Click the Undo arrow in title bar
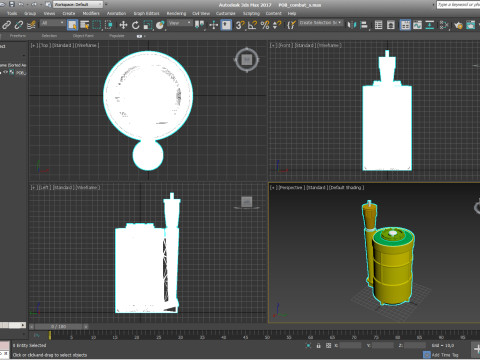The image size is (480, 360). [21, 4]
